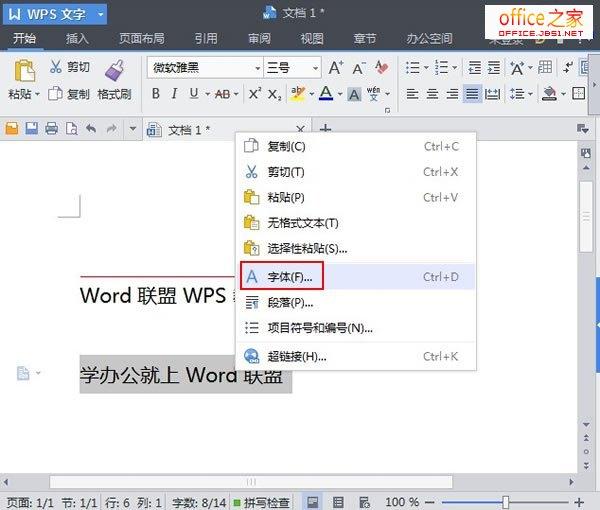Open the font name dropdown 微软雅黑
This screenshot has width=600, height=510.
coord(204,68)
